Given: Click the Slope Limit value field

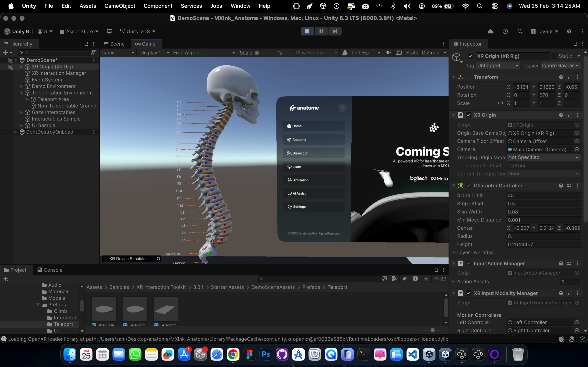Looking at the screenshot, I should [543, 195].
